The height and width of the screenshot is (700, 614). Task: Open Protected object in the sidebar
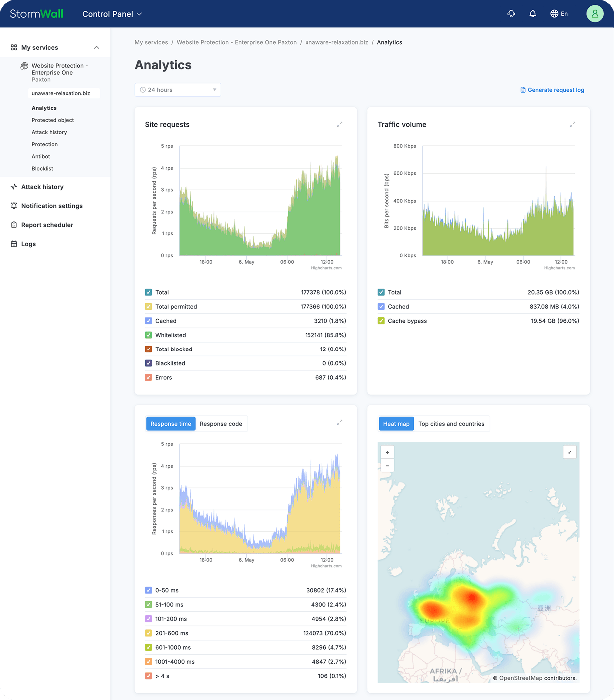pyautogui.click(x=53, y=120)
